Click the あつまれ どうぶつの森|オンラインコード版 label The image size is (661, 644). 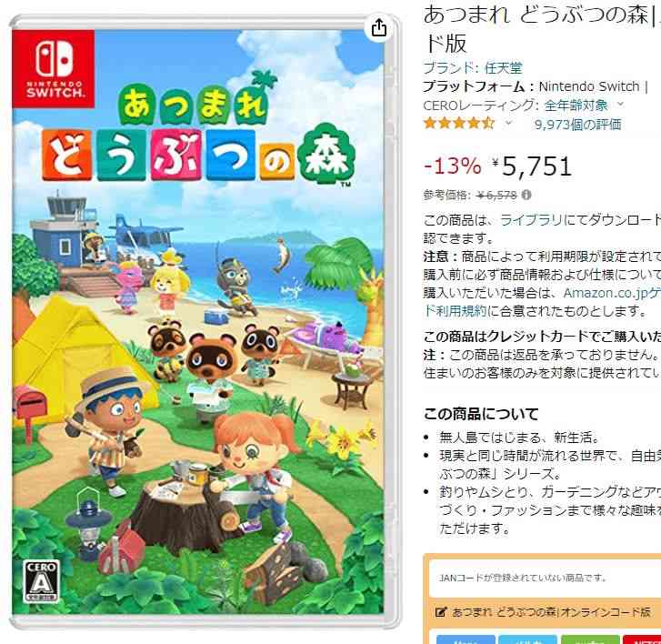551,612
